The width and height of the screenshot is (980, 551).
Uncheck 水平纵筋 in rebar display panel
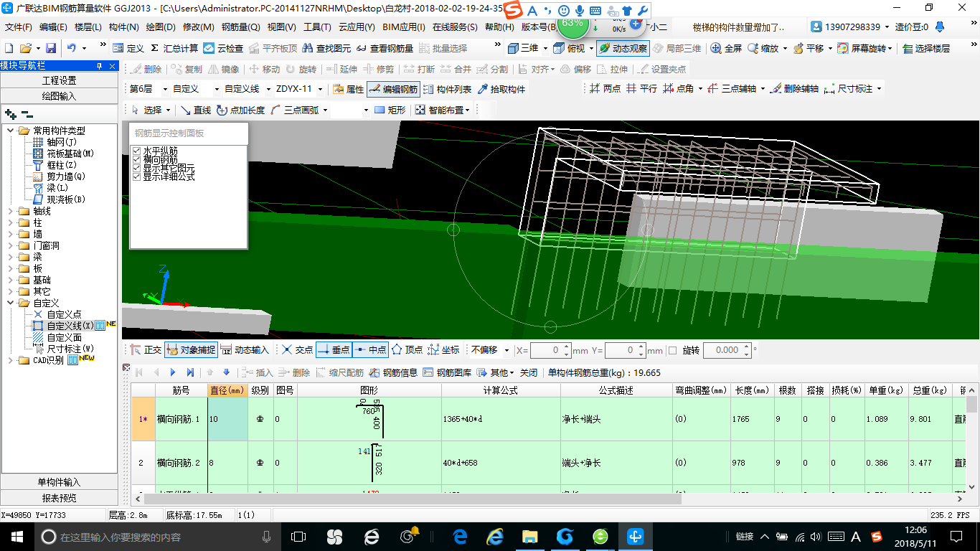[136, 151]
